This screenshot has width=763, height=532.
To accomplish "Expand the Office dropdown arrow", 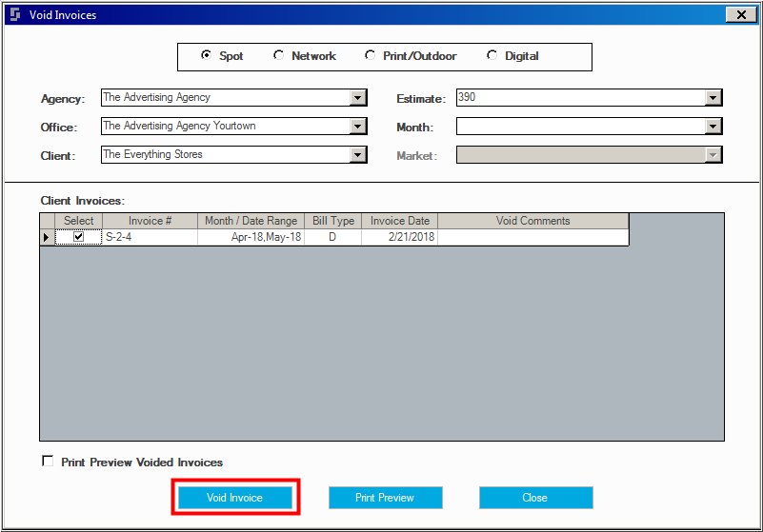I will click(x=357, y=127).
